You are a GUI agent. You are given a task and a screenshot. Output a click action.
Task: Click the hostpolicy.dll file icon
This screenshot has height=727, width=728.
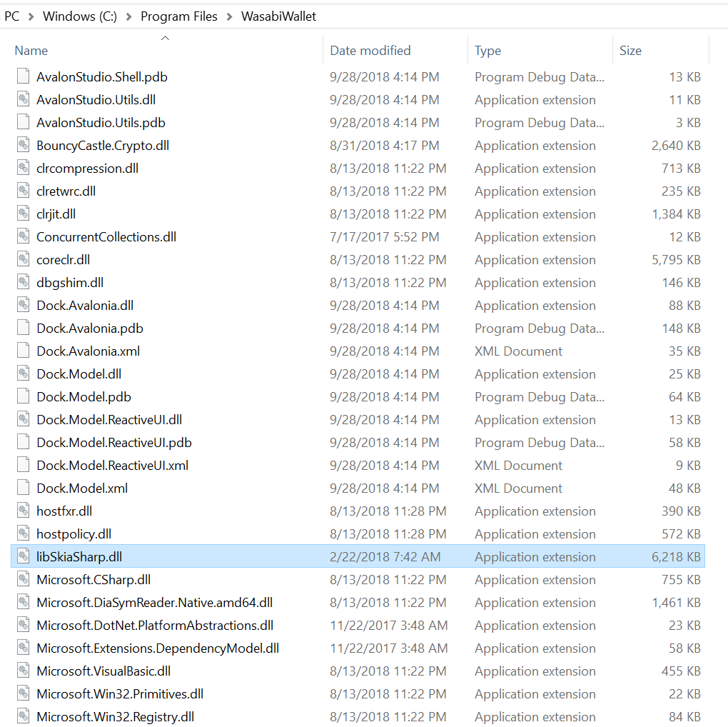tap(24, 533)
